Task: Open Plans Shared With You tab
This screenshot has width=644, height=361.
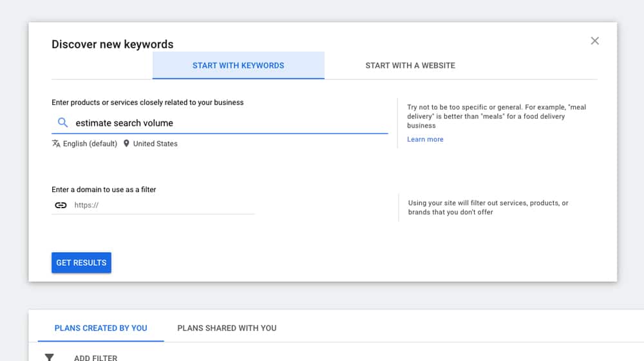Action: [227, 328]
